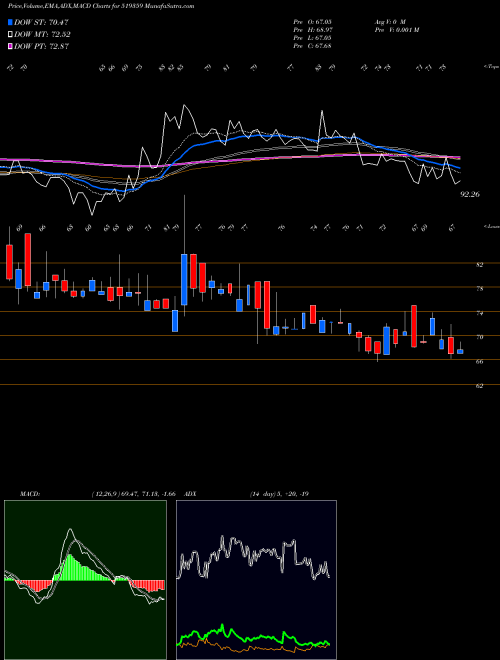Click the 'MACD:' panel heading
Screen dimensions: 500x660
click(x=29, y=494)
